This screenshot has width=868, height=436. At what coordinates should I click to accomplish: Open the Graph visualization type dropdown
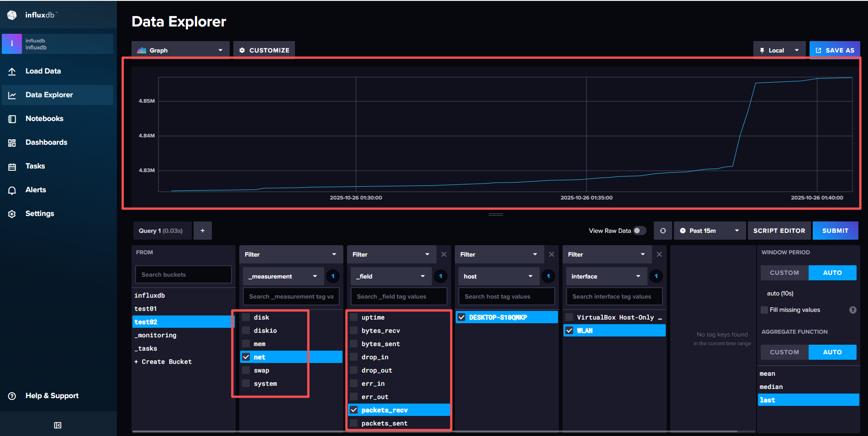(x=180, y=50)
